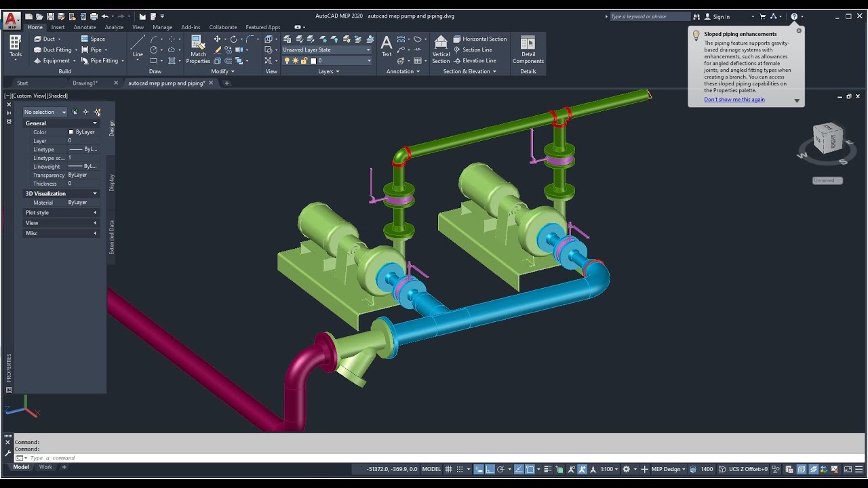
Task: Click the 'Don't show me this again' link
Action: [x=734, y=100]
